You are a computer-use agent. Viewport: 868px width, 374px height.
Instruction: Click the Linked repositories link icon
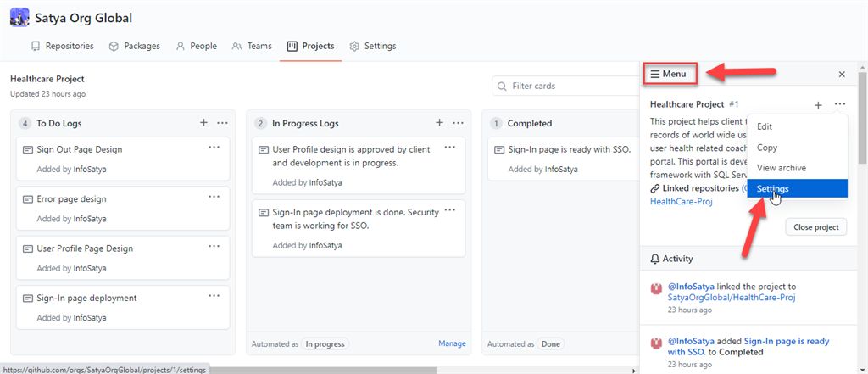click(655, 188)
